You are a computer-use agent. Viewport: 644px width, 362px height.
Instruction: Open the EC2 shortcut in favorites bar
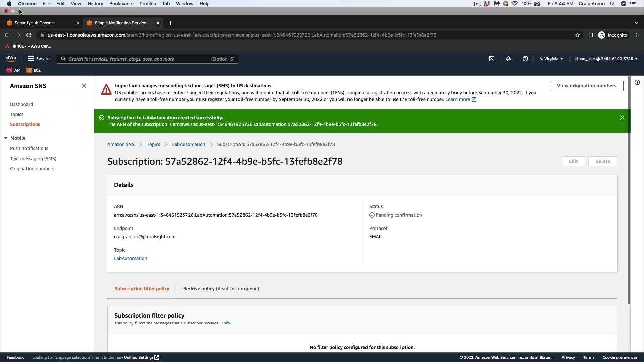point(34,70)
